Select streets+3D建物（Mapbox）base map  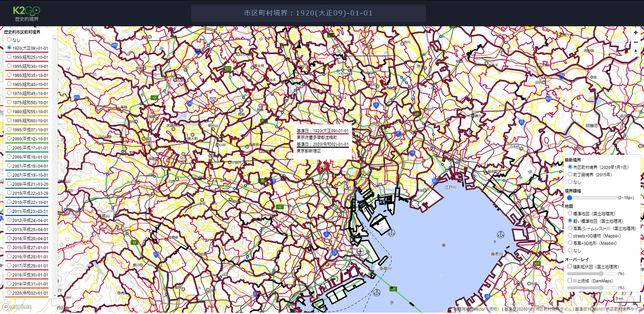[x=570, y=235]
